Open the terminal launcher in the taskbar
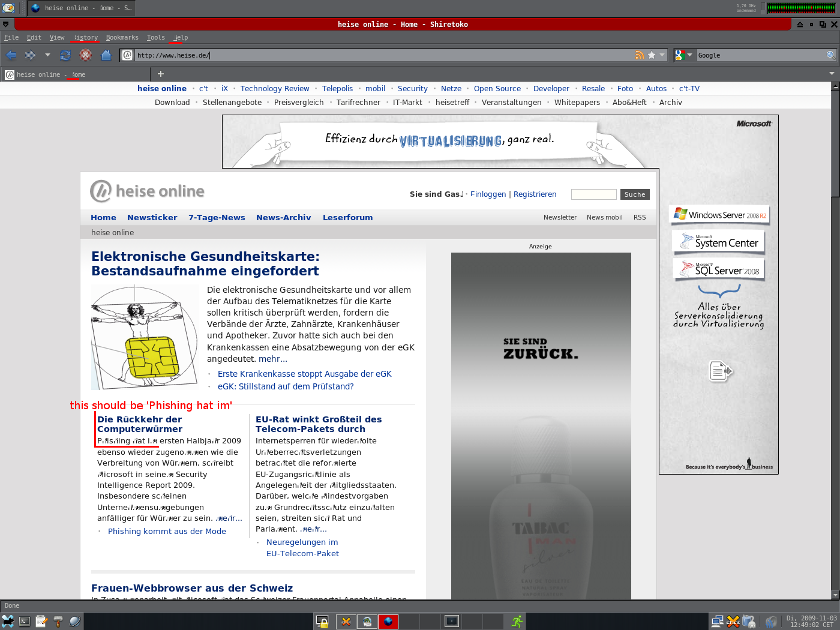Screen dimensions: 840x630 coord(25,622)
